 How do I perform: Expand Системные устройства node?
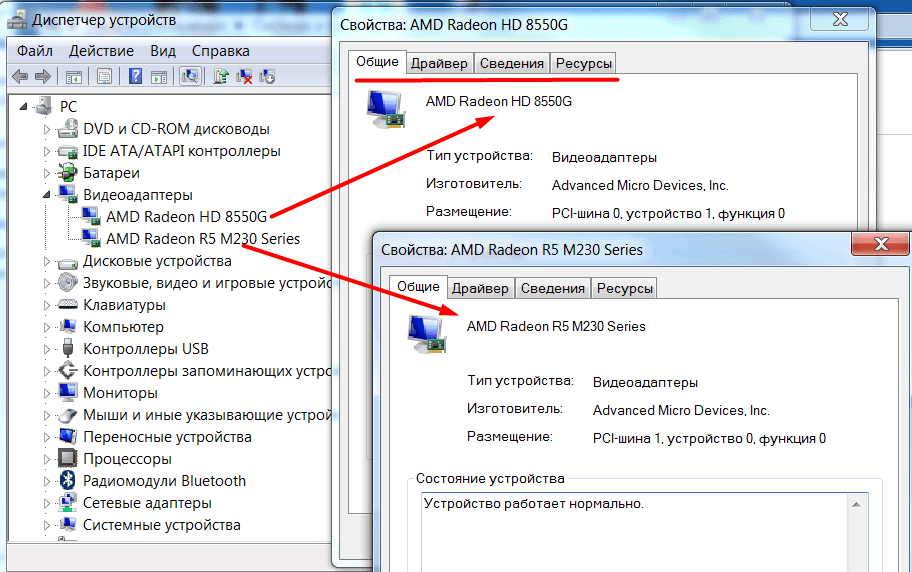pos(47,525)
